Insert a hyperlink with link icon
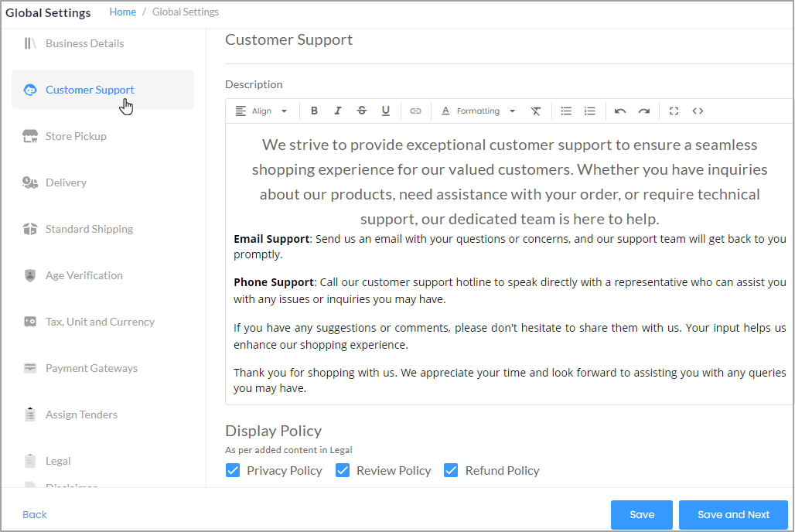 (415, 111)
